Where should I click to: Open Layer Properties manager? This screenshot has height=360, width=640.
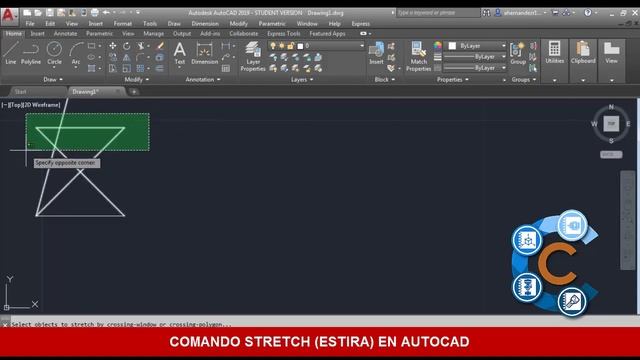coord(253,56)
